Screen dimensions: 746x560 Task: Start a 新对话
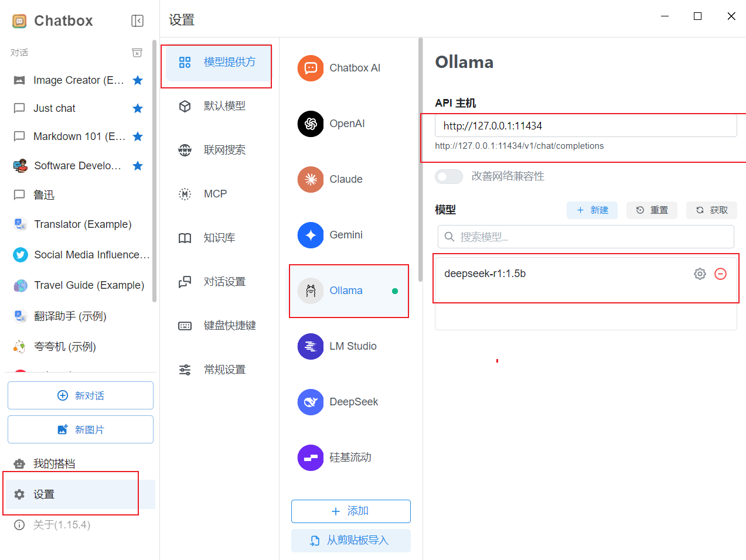coord(80,395)
